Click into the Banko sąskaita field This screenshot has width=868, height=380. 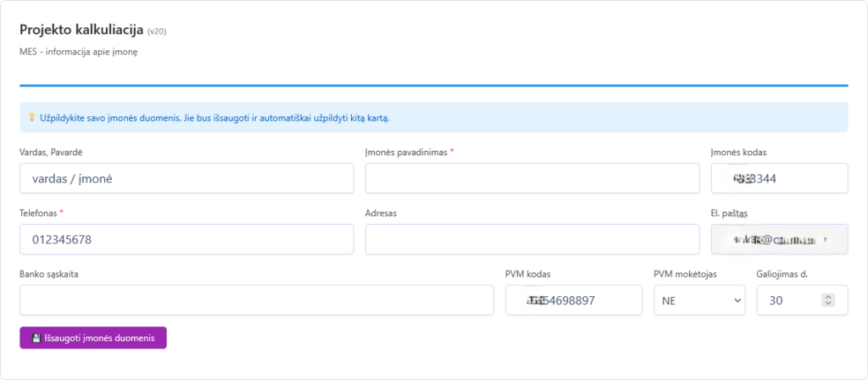coord(256,300)
